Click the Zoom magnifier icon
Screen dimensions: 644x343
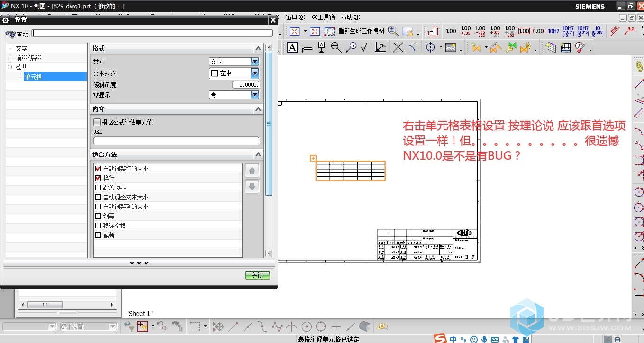(393, 31)
